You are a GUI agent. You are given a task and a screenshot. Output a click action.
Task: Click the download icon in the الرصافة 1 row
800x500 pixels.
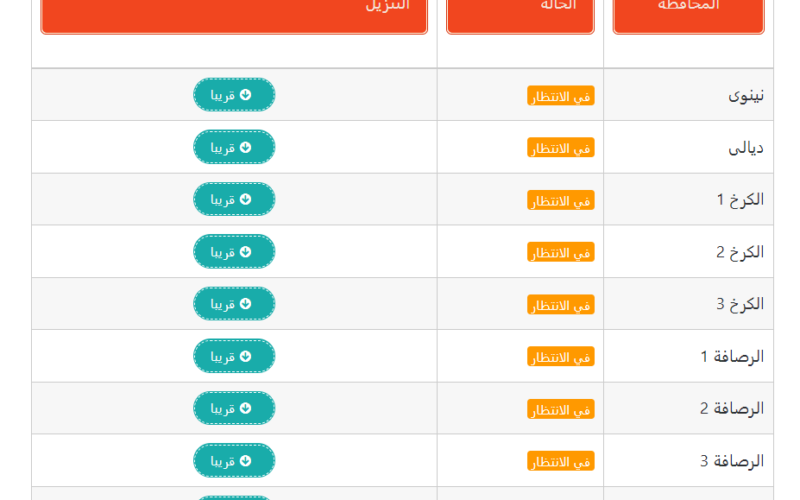(x=245, y=356)
